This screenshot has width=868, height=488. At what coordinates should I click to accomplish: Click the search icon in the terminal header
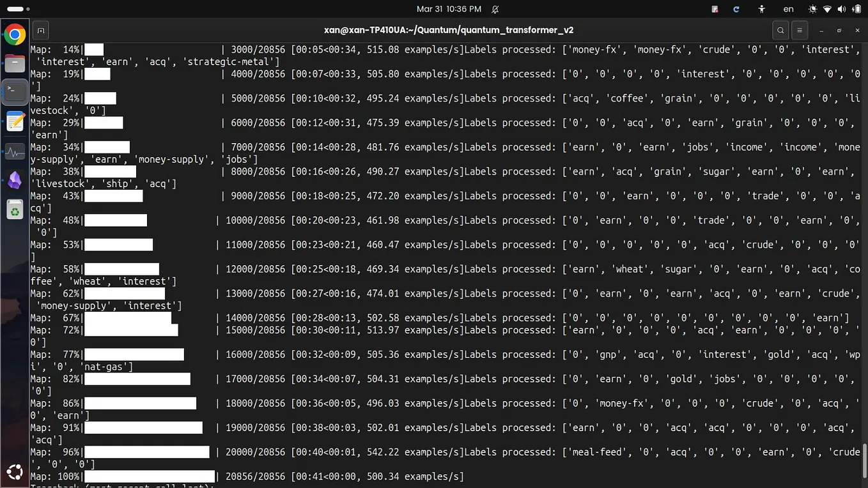(x=780, y=30)
